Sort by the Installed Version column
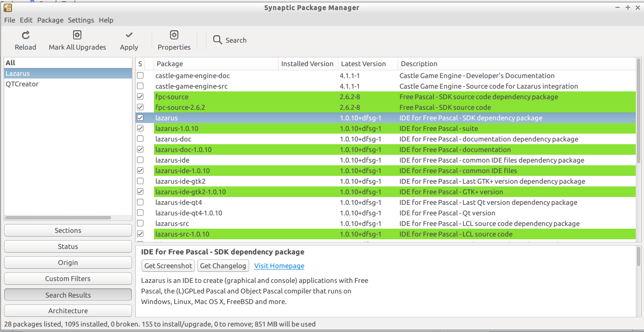Image resolution: width=644 pixels, height=332 pixels. pyautogui.click(x=307, y=64)
